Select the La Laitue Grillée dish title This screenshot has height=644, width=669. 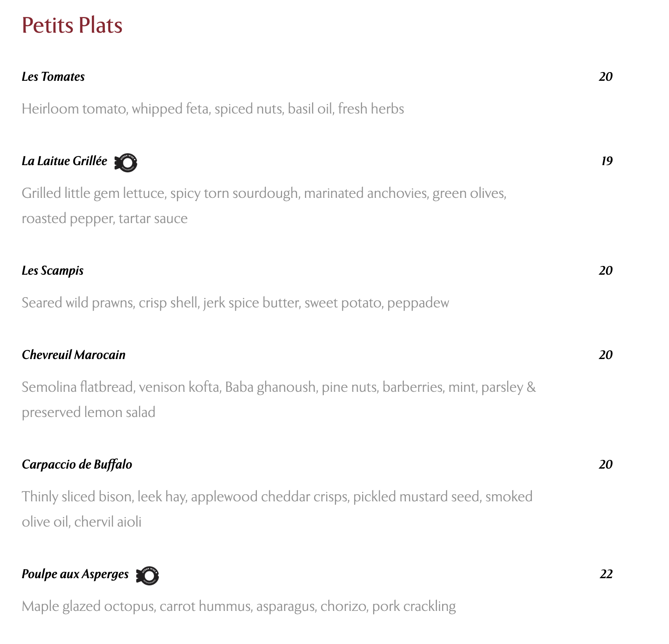tap(64, 161)
